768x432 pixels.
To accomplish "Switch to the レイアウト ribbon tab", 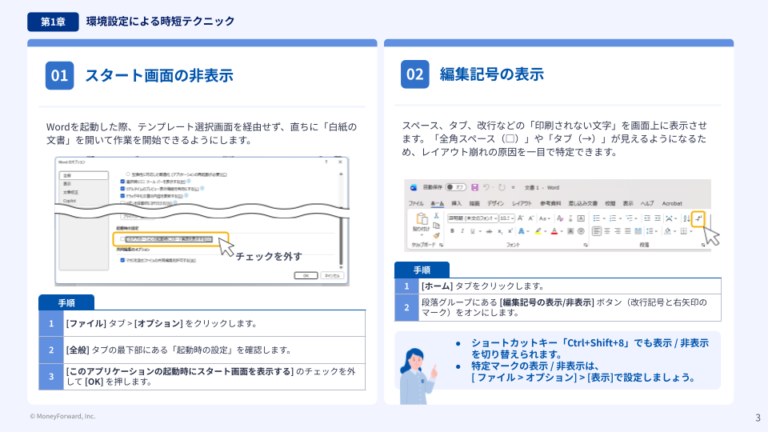I will (x=522, y=203).
